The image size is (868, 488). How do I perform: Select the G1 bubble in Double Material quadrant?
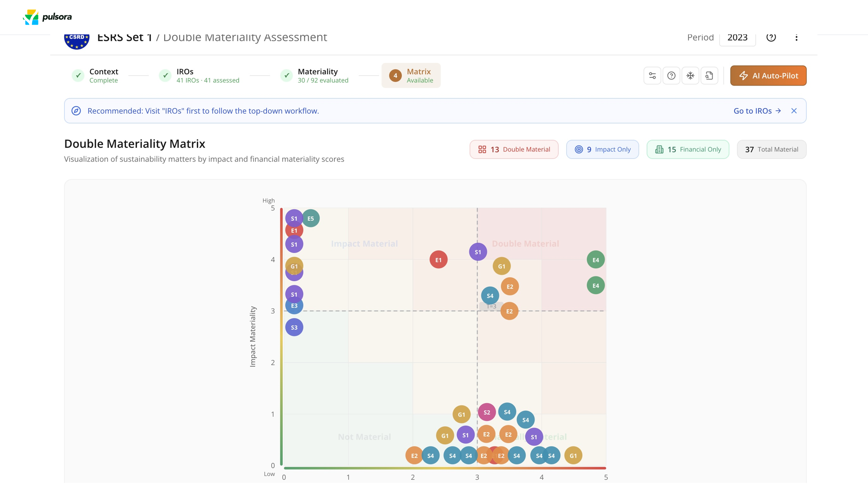(x=502, y=266)
